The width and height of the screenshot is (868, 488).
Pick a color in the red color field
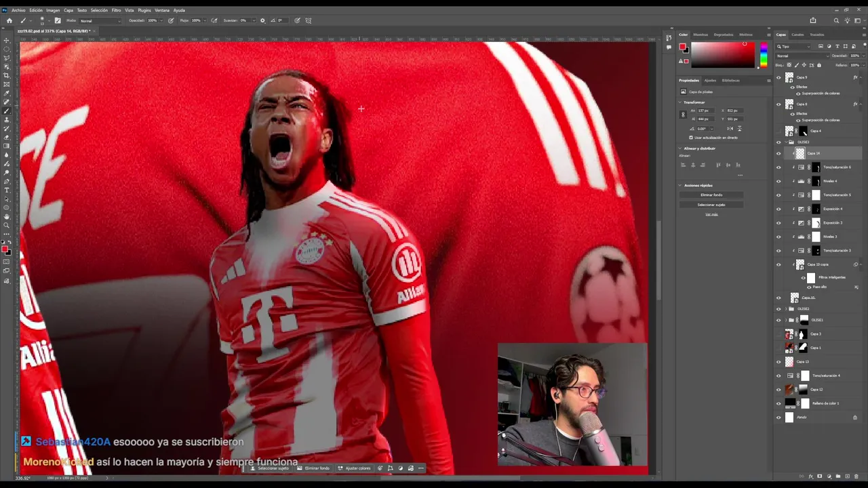click(723, 55)
